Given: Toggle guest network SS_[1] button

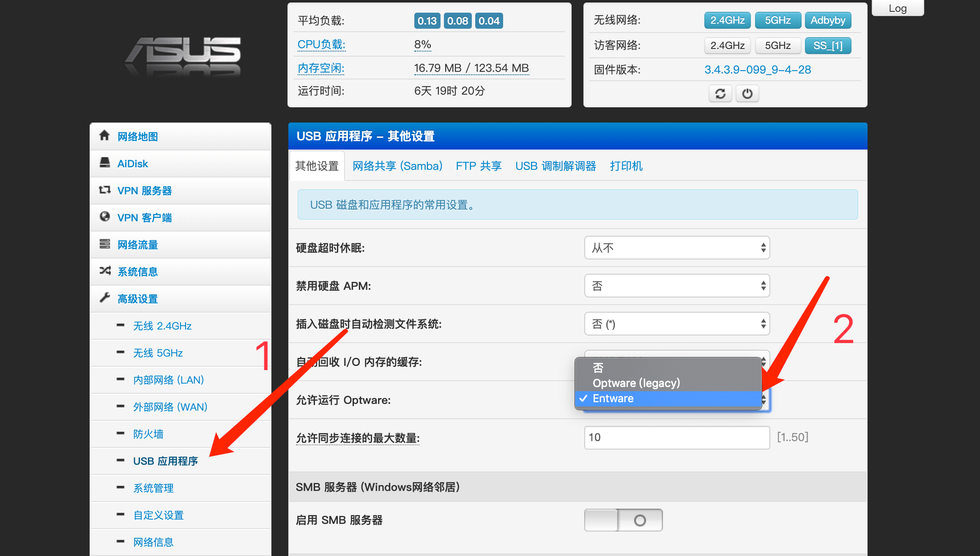Looking at the screenshot, I should [x=827, y=46].
